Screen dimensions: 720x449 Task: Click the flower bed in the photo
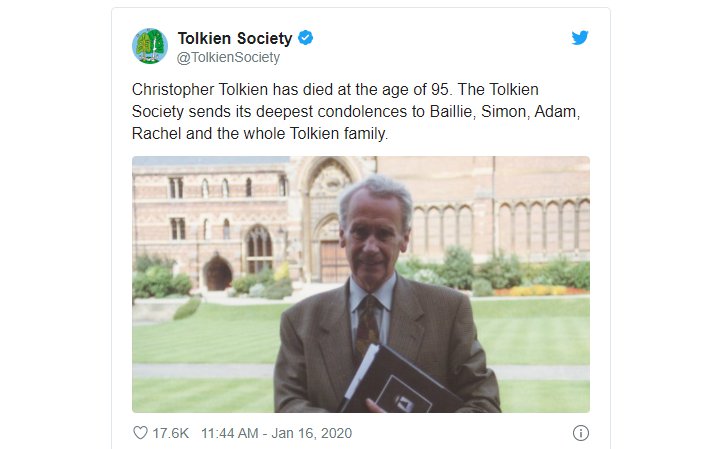click(541, 290)
